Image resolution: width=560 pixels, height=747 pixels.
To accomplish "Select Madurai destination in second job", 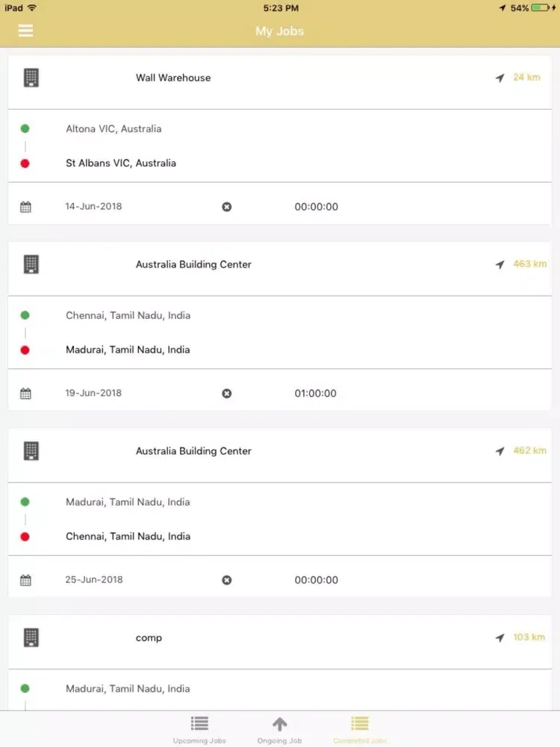I will tap(128, 350).
